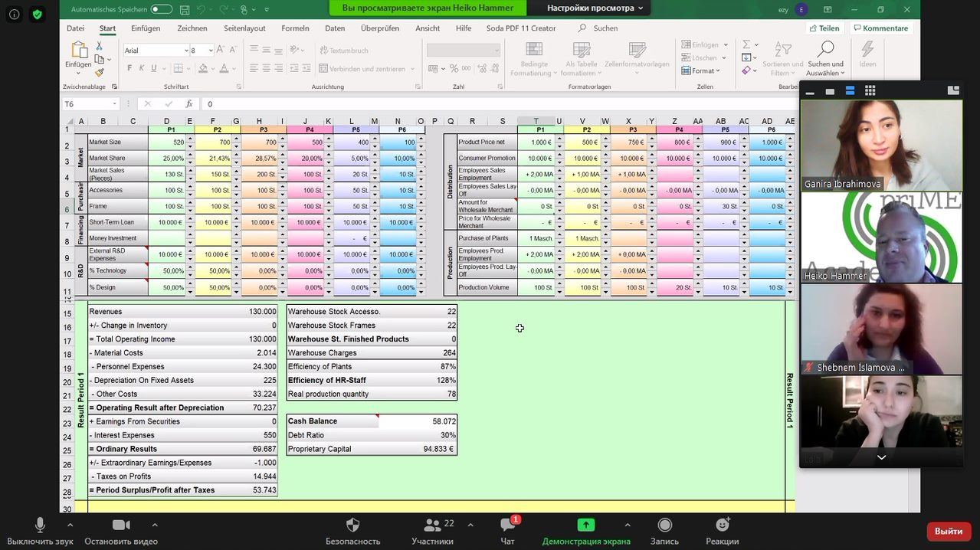Click the Ideen lightning icon
Viewport: 980px width, 550px height.
tap(867, 54)
